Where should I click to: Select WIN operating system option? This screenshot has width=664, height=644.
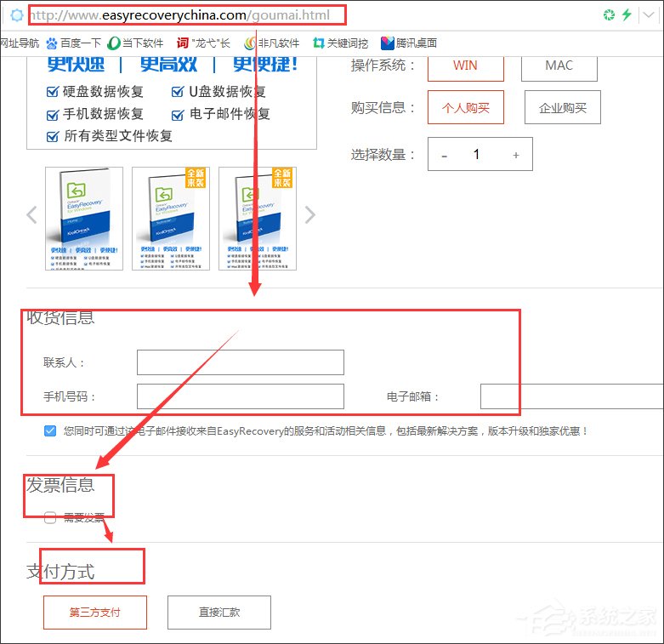[465, 68]
